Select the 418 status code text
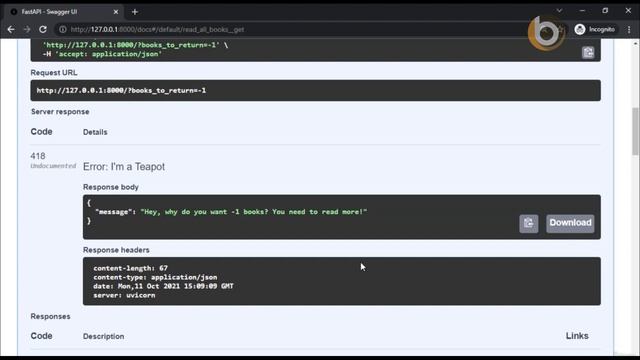 coord(38,156)
